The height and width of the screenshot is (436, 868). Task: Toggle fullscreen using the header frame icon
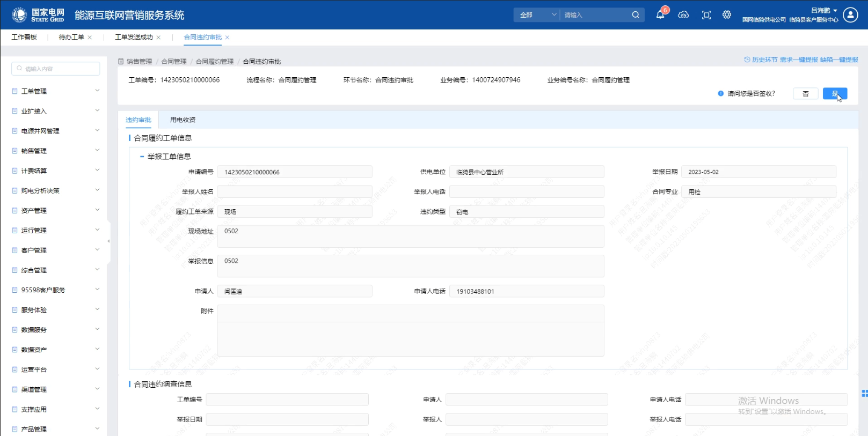click(x=706, y=15)
